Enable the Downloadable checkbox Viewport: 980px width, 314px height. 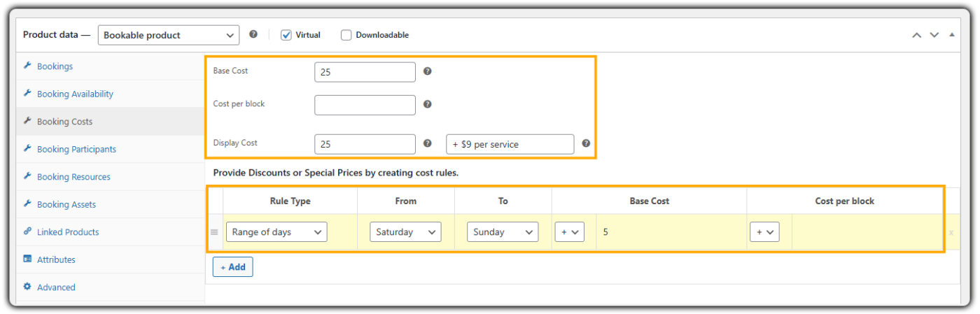click(x=346, y=35)
